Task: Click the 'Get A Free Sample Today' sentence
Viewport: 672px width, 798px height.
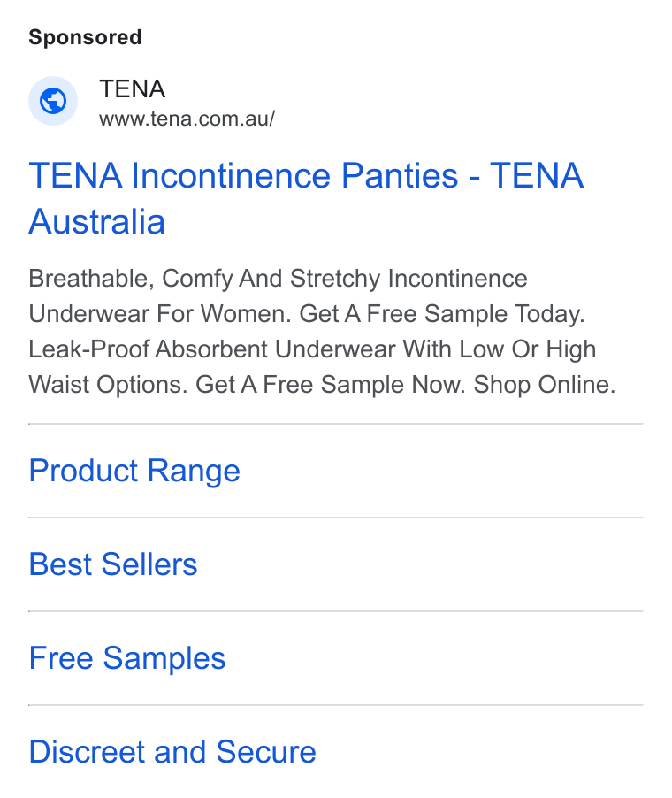Action: pyautogui.click(x=442, y=314)
